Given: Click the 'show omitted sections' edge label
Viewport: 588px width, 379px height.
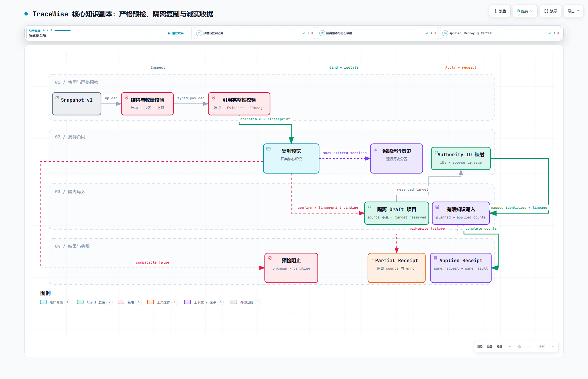Looking at the screenshot, I should click(345, 153).
